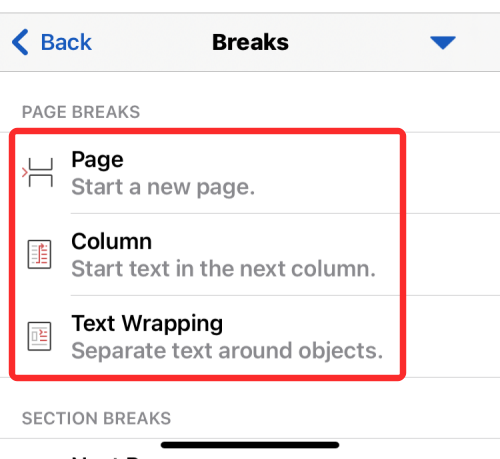Choose the Column option label
Image resolution: width=500 pixels, height=459 pixels.
112,241
